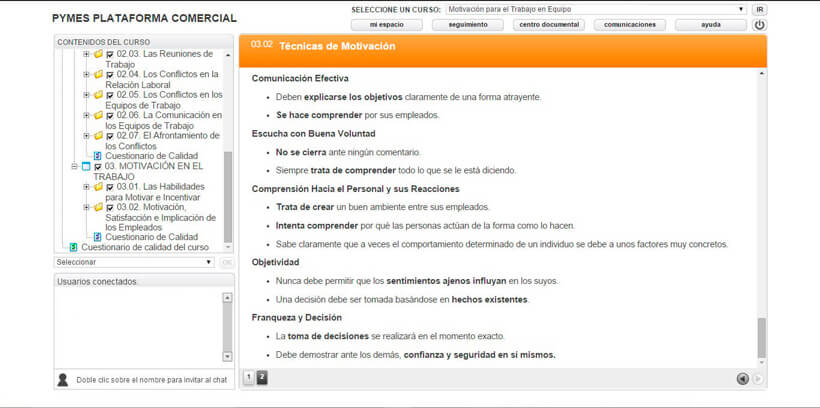
Task: Switch to page 2 tab
Action: [x=262, y=378]
